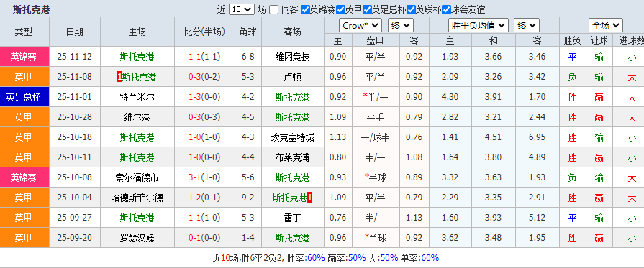Uncheck the 英联杯 filter checkbox
The width and height of the screenshot is (644, 268).
pyautogui.click(x=411, y=10)
